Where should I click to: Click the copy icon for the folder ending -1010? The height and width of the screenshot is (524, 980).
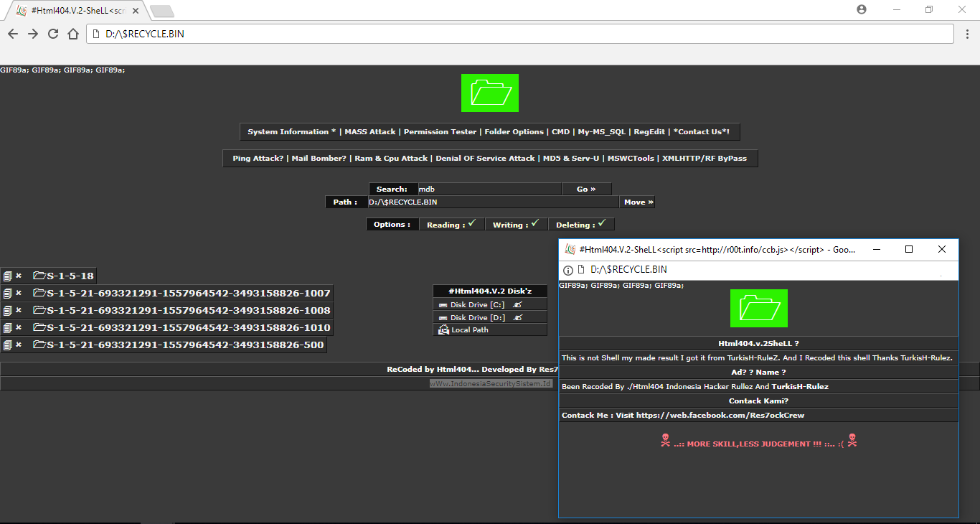point(7,328)
